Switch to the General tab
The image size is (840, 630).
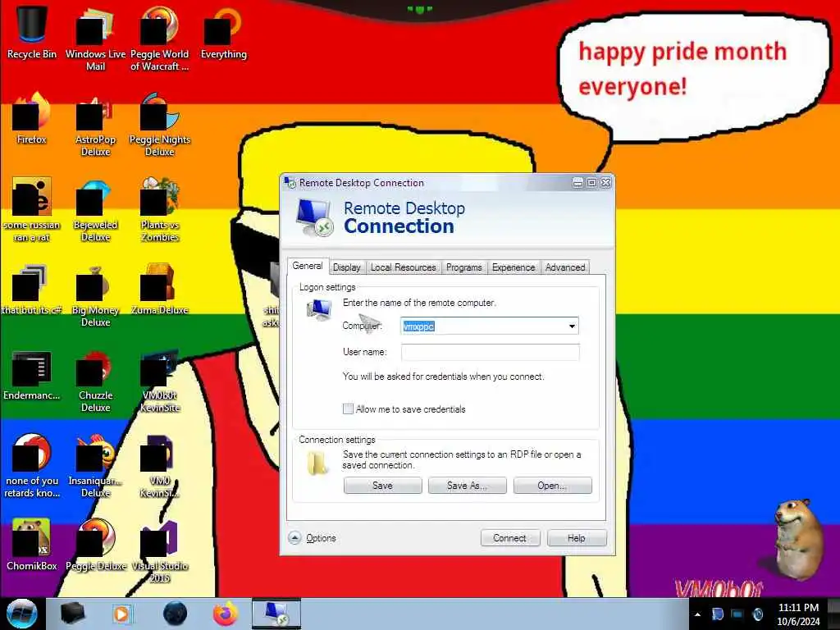(308, 267)
